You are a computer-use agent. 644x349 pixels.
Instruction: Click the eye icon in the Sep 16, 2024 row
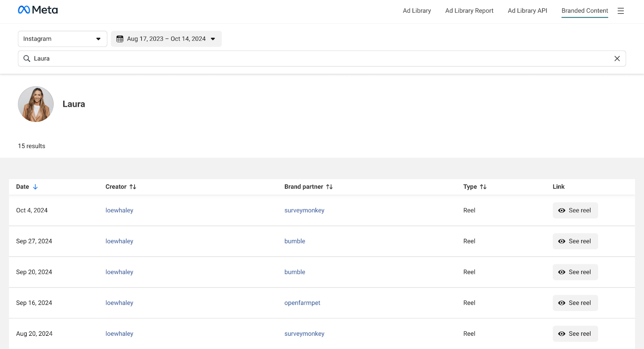point(561,303)
